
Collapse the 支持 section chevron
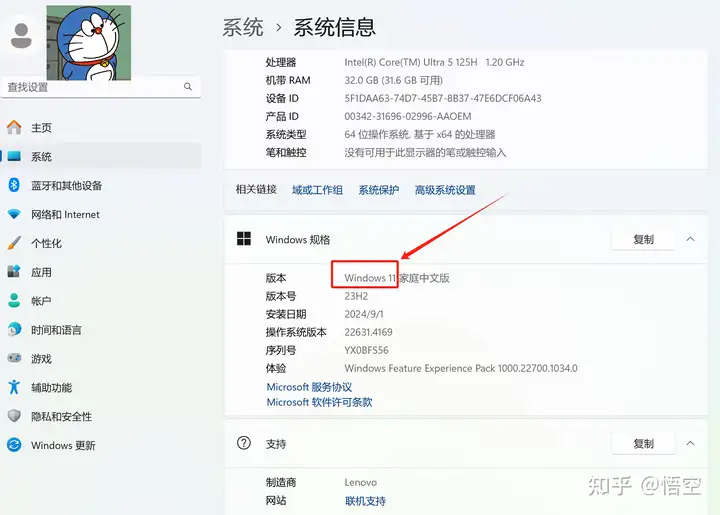point(690,443)
